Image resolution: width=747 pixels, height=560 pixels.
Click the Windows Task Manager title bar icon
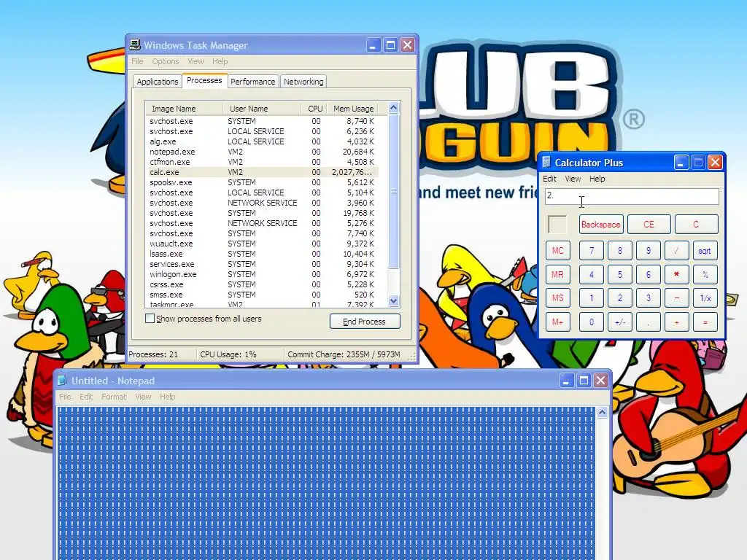[135, 44]
